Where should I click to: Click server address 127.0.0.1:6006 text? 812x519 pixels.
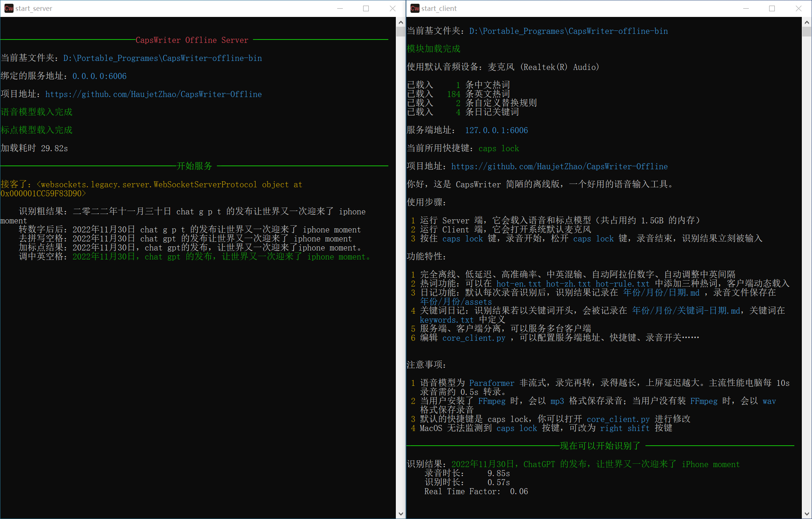coord(496,131)
